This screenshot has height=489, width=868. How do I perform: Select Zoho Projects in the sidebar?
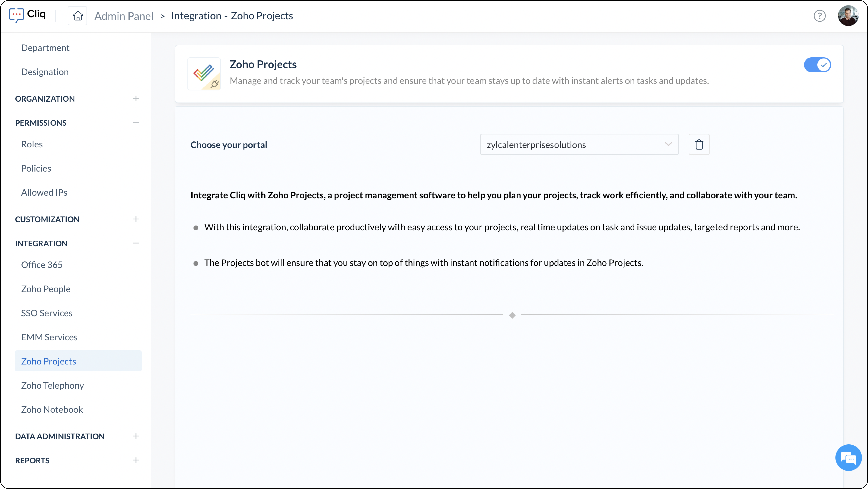[78, 361]
